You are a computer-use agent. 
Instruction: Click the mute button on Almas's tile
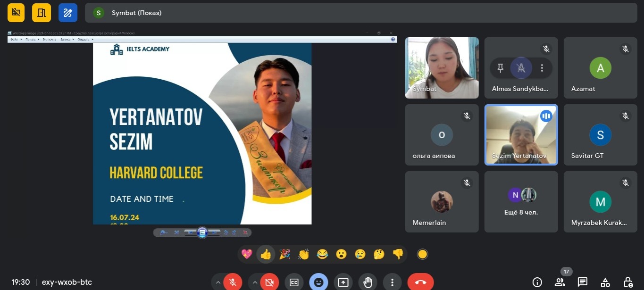tap(521, 68)
